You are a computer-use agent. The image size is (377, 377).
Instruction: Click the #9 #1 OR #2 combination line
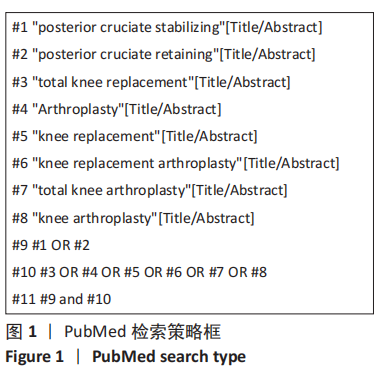tap(51, 245)
